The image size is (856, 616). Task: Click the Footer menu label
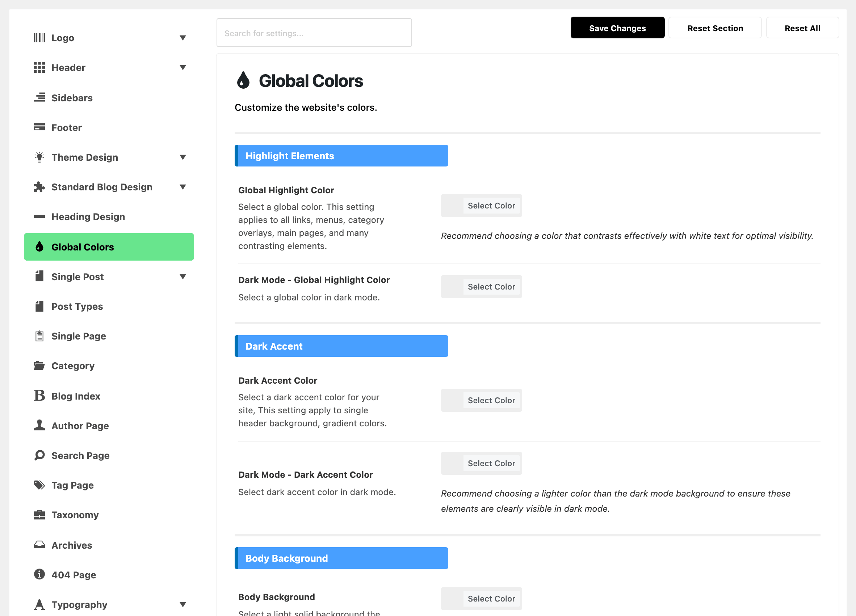tap(66, 127)
